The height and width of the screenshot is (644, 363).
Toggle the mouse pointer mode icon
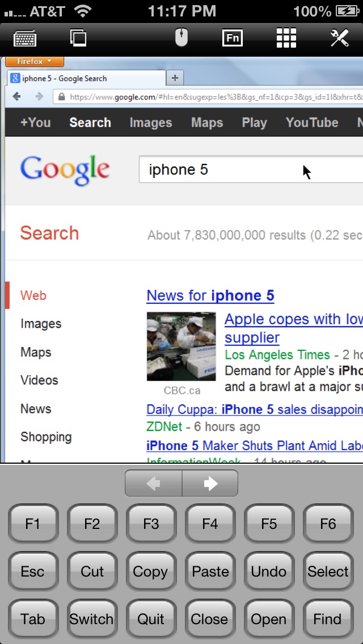pyautogui.click(x=181, y=38)
